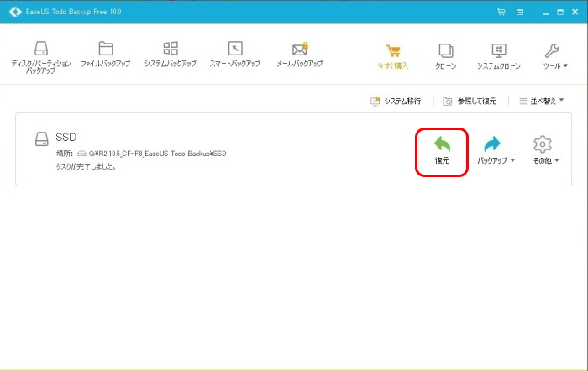Open Mail Backup (メールバックアップ)

[x=300, y=55]
